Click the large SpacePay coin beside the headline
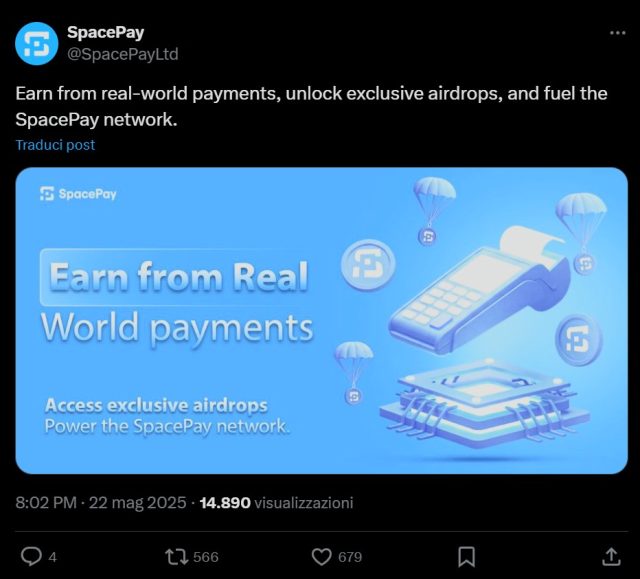 point(368,264)
